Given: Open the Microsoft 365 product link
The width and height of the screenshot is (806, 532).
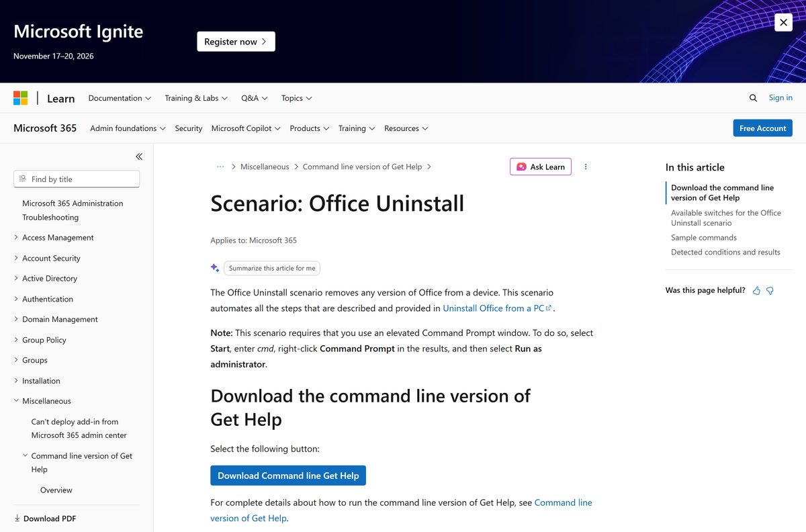Looking at the screenshot, I should click(45, 128).
